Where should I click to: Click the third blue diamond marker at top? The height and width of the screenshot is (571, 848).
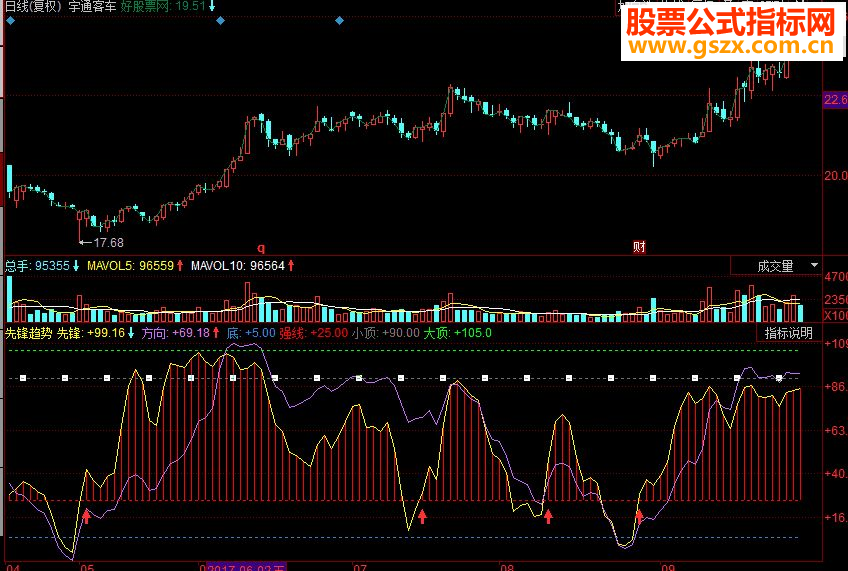click(x=339, y=21)
